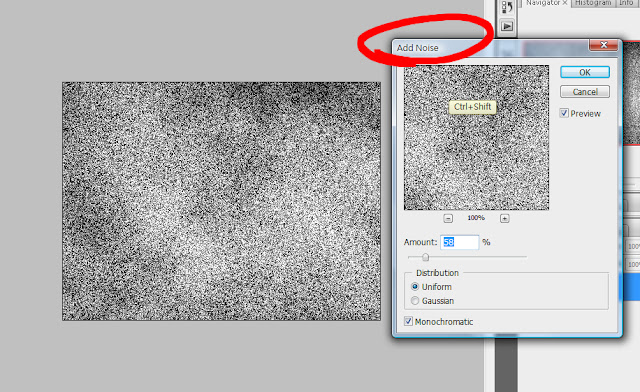Zoom in the noise preview

tap(504, 218)
